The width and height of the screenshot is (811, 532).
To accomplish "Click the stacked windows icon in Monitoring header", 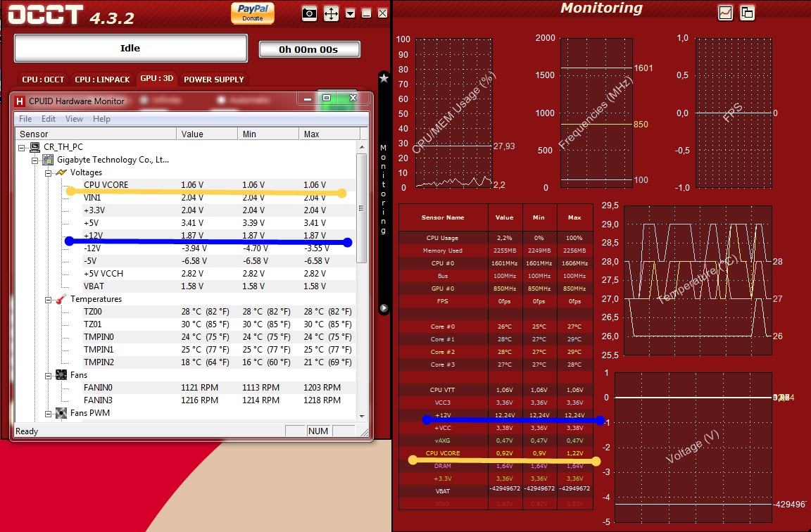I will click(x=748, y=13).
